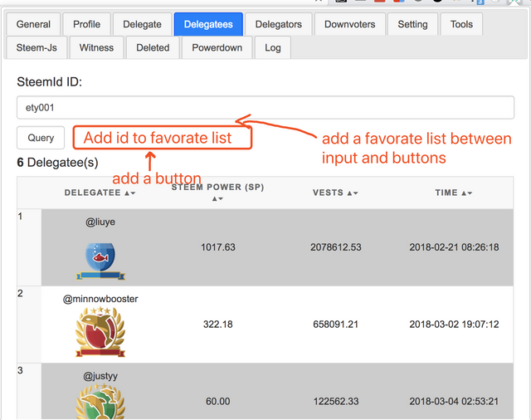View the Deleted tab
Image resolution: width=531 pixels, height=420 pixels.
[x=153, y=48]
